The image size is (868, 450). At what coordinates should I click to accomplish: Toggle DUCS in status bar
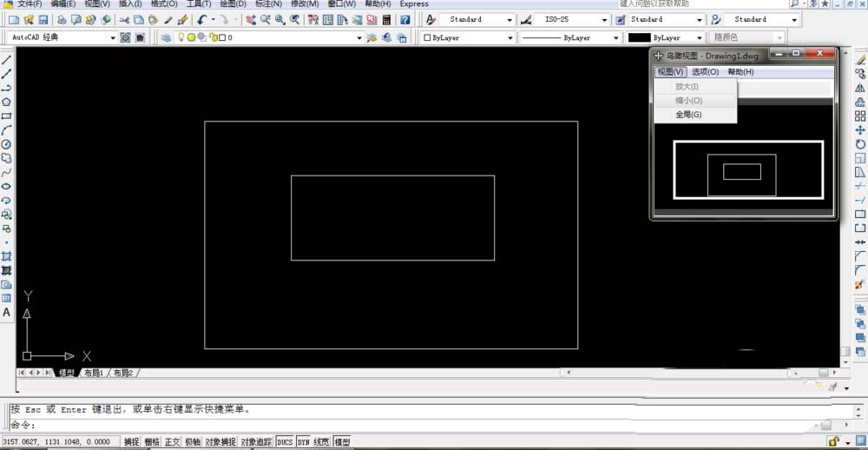tap(285, 442)
